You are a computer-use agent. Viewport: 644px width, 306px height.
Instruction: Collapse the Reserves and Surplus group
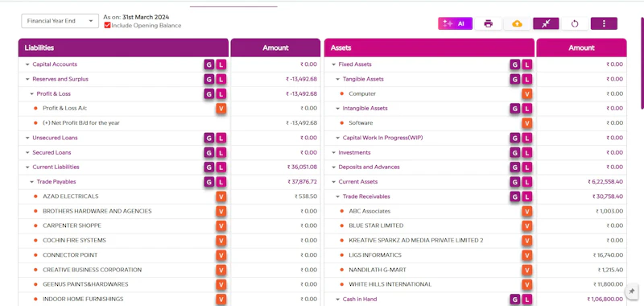[27, 79]
